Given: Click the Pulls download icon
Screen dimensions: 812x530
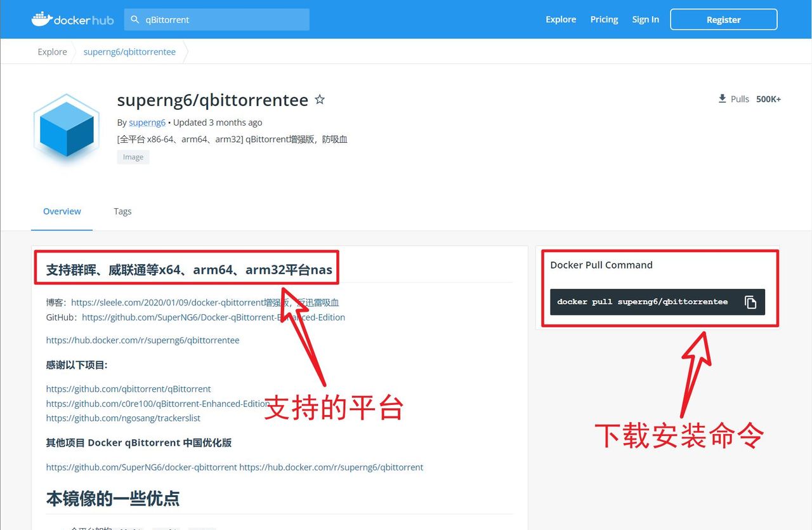Looking at the screenshot, I should tap(722, 99).
